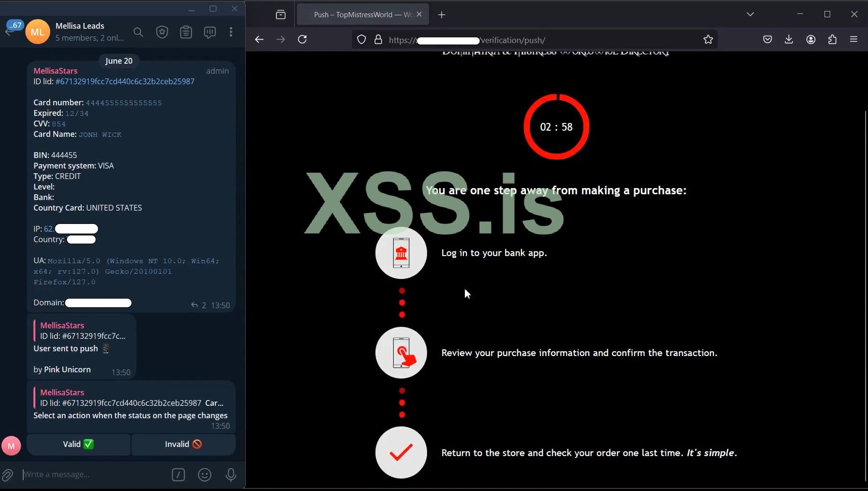Toggle the bookmark star for this page

click(x=708, y=40)
